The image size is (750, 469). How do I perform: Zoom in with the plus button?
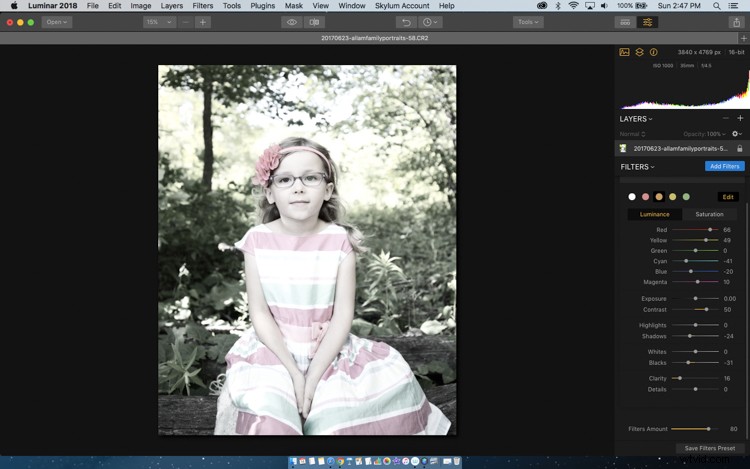click(203, 22)
